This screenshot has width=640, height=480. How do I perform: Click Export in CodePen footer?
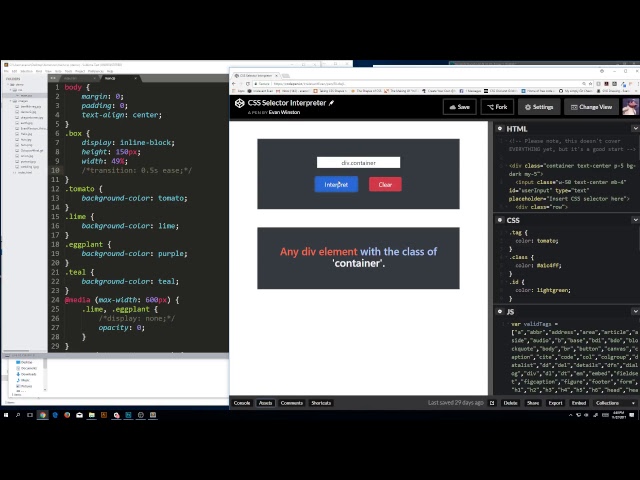(x=555, y=403)
